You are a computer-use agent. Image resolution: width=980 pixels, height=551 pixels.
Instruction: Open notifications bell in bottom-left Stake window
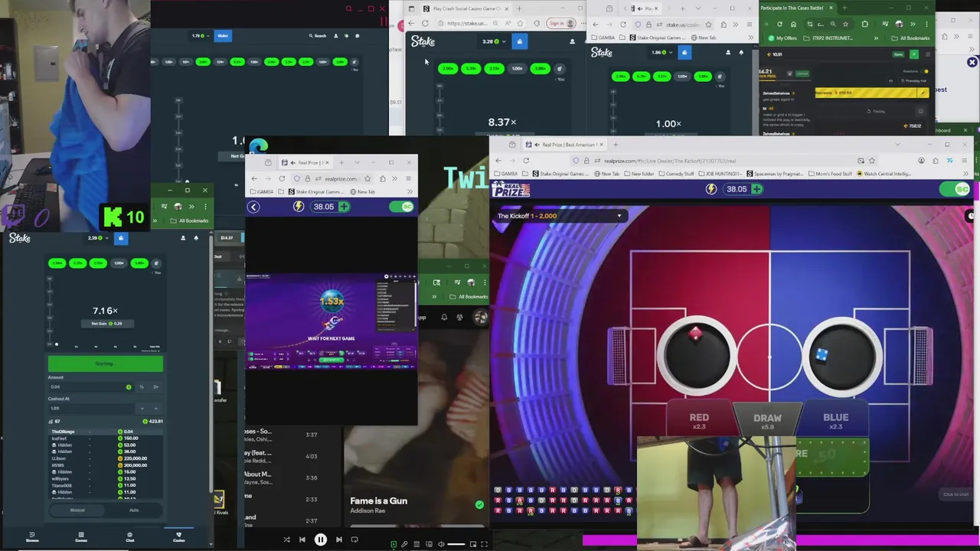click(x=196, y=238)
